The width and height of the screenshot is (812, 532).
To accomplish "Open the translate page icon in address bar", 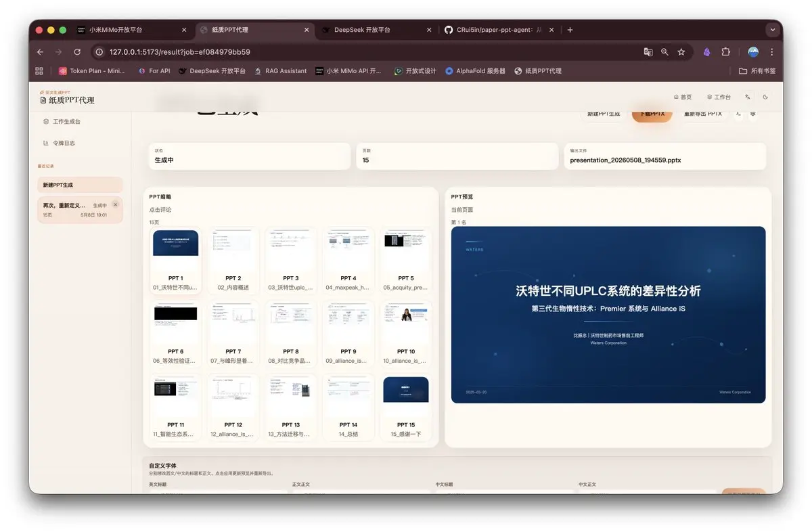I will [648, 51].
